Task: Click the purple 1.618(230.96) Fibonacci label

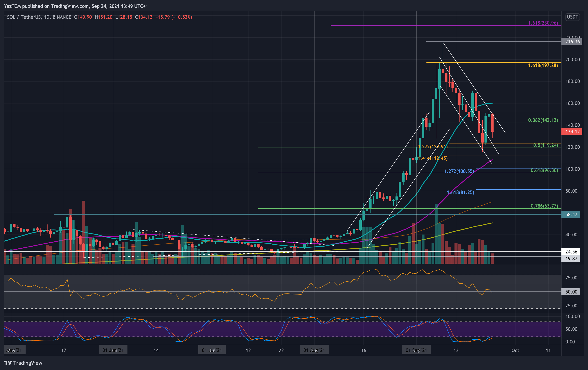Action: [543, 23]
